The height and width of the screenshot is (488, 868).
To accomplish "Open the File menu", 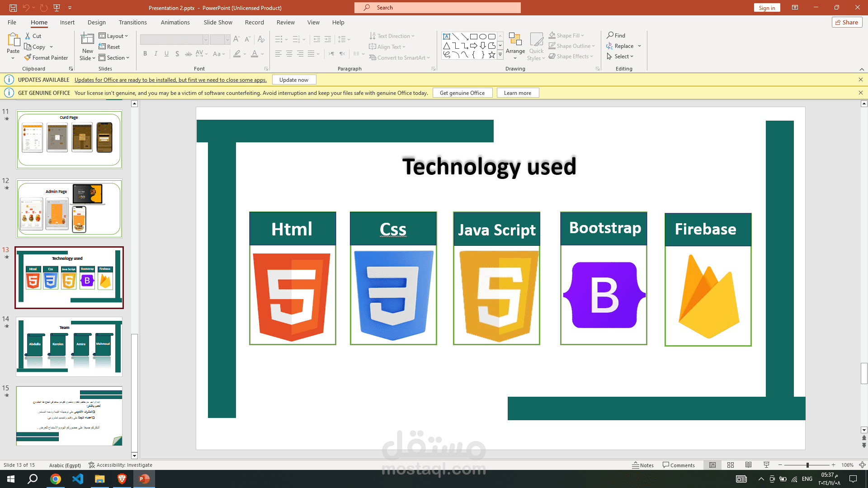I will (12, 23).
